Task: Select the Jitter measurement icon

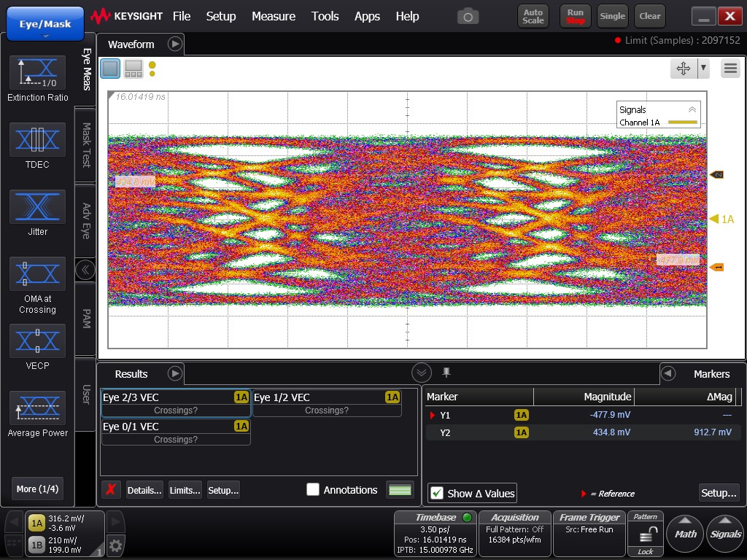Action: 38,206
